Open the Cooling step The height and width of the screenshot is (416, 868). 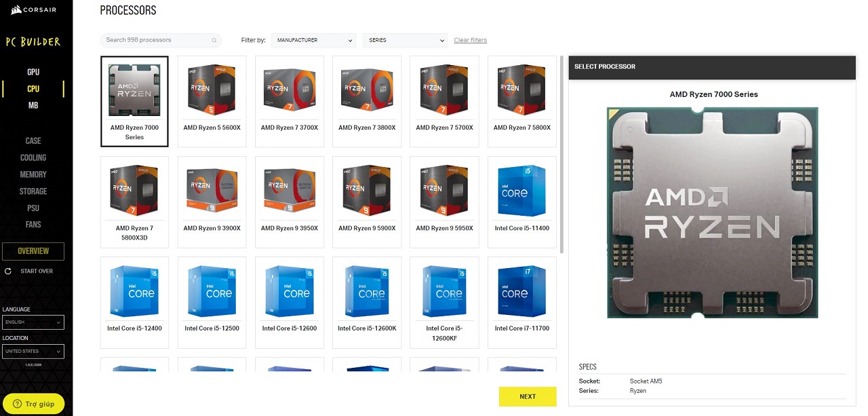(x=33, y=157)
